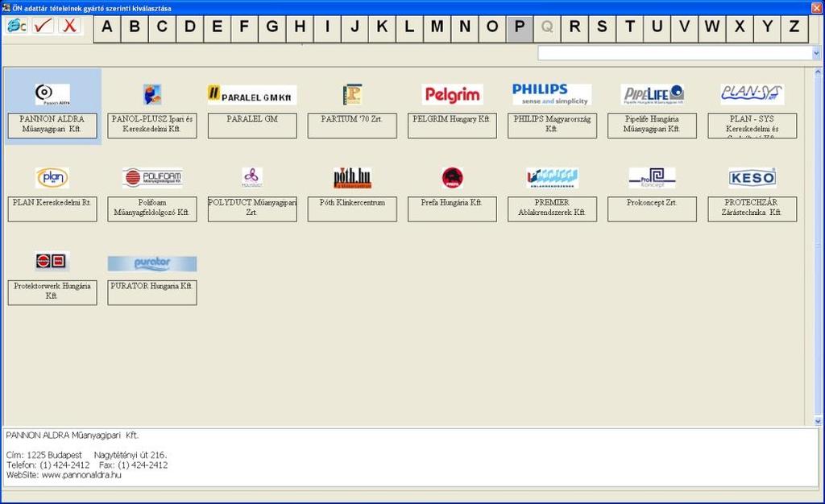Switch to letter R tab
The image size is (825, 504).
tap(574, 27)
